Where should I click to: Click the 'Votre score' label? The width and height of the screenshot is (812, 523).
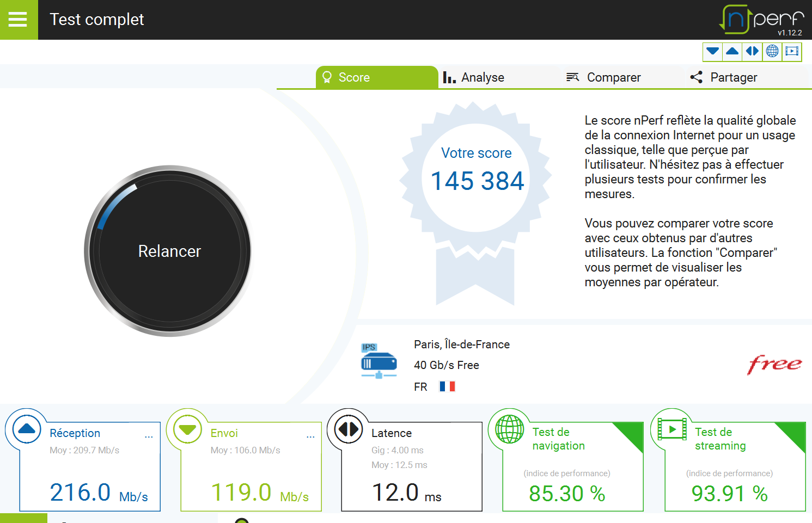(x=477, y=153)
